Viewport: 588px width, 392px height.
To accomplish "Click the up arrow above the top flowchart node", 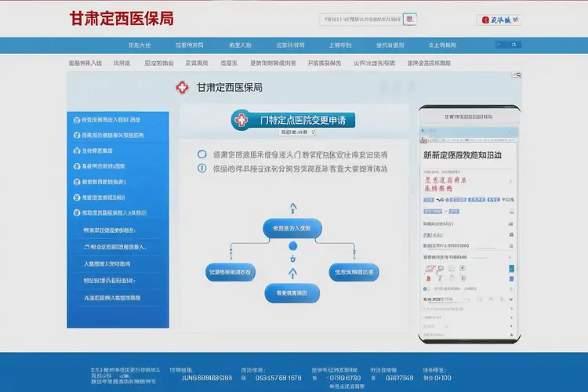I will click(293, 208).
